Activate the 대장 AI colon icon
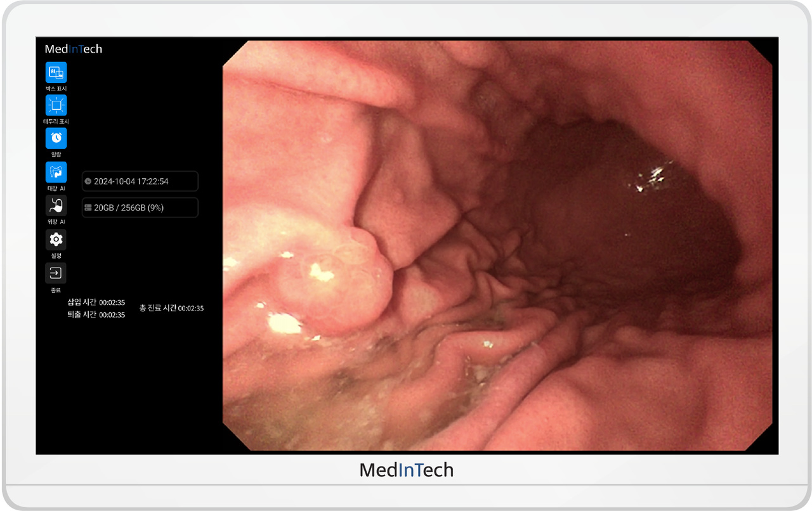 click(x=56, y=172)
